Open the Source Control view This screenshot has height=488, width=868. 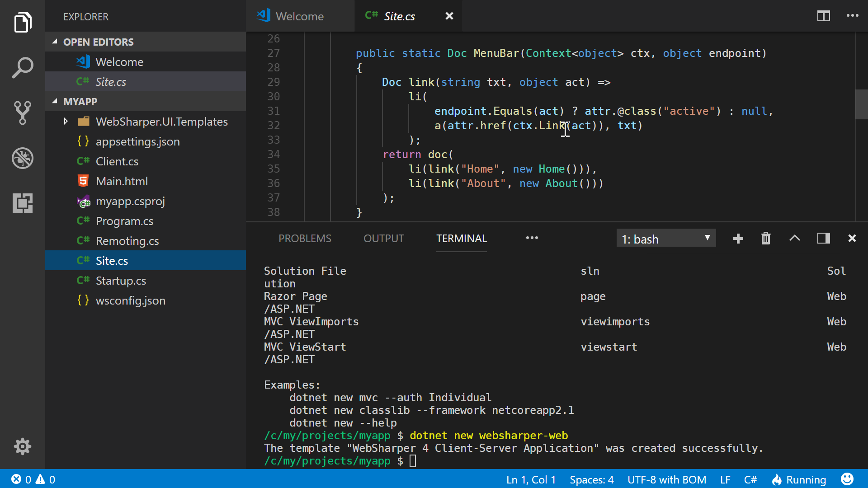pos(23,113)
